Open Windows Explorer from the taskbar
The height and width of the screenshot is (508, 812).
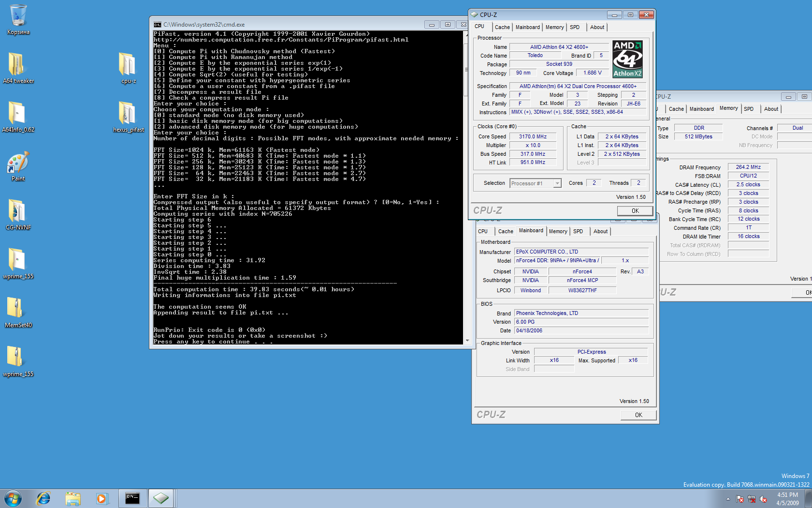pyautogui.click(x=73, y=498)
